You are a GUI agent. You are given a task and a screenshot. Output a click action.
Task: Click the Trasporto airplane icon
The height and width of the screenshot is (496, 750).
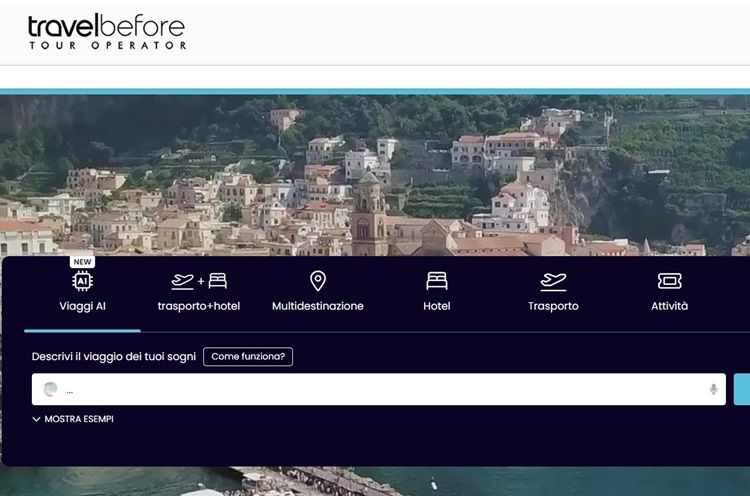553,281
